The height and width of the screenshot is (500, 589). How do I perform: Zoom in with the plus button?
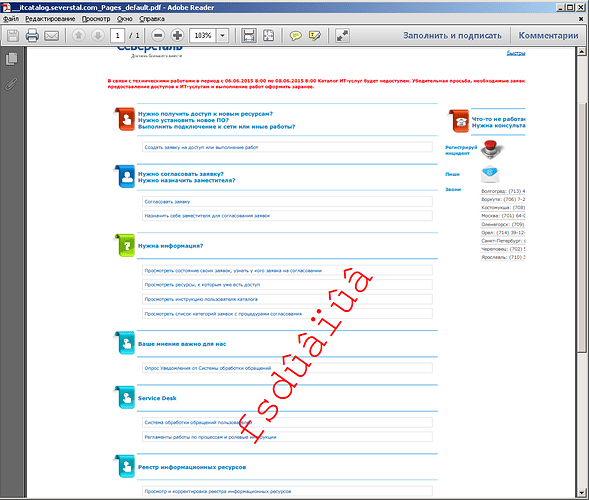coord(177,36)
